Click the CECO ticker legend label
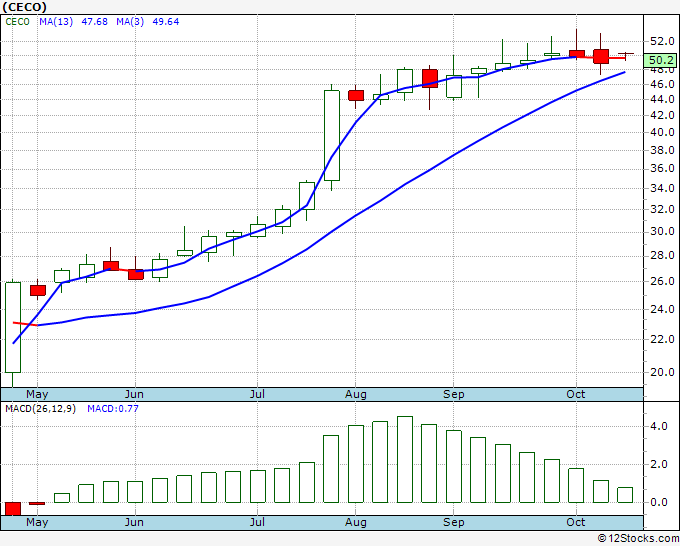The image size is (680, 546). pyautogui.click(x=18, y=19)
